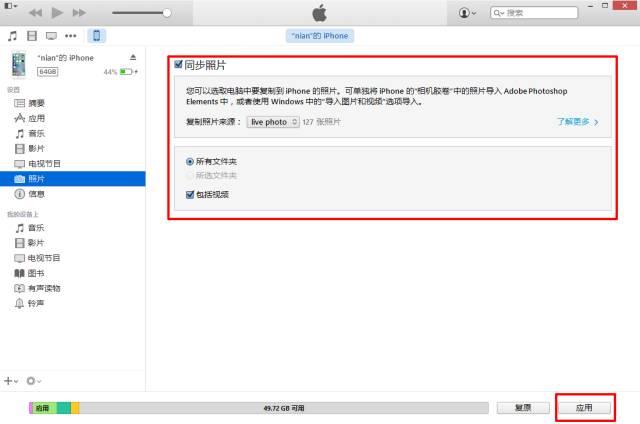Click the apps icon beside 应用

pos(19,118)
